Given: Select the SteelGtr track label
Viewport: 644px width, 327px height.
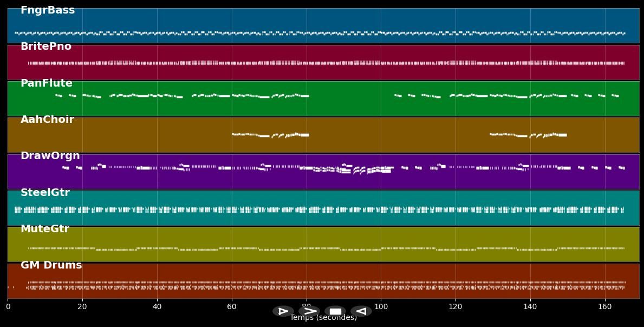Looking at the screenshot, I should 45,193.
